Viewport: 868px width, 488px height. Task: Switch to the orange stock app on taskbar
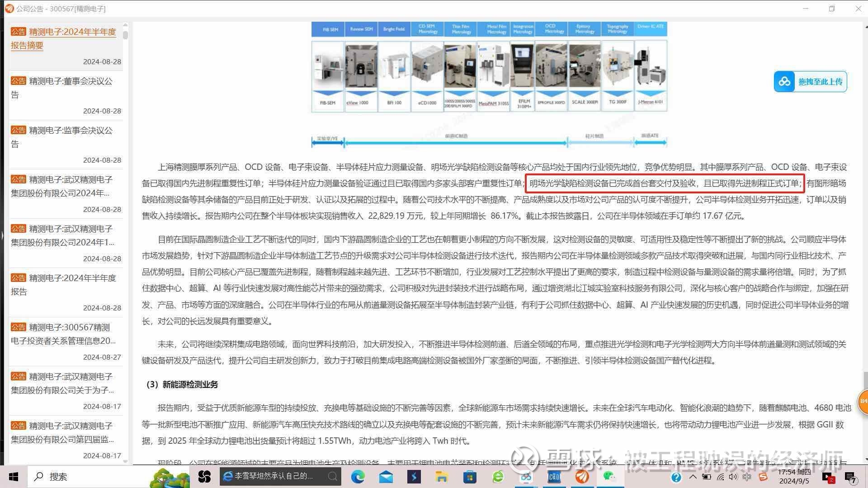click(582, 477)
